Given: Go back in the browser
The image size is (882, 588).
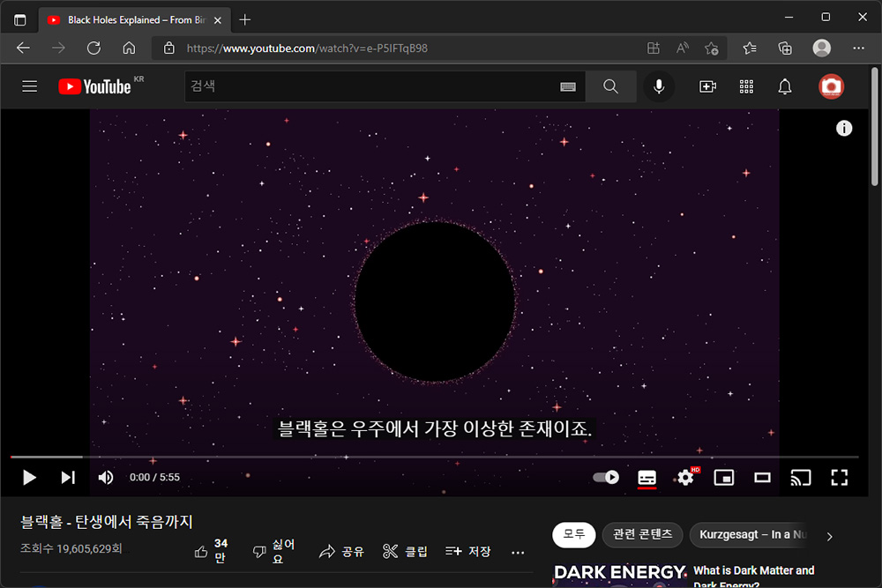Looking at the screenshot, I should (23, 48).
